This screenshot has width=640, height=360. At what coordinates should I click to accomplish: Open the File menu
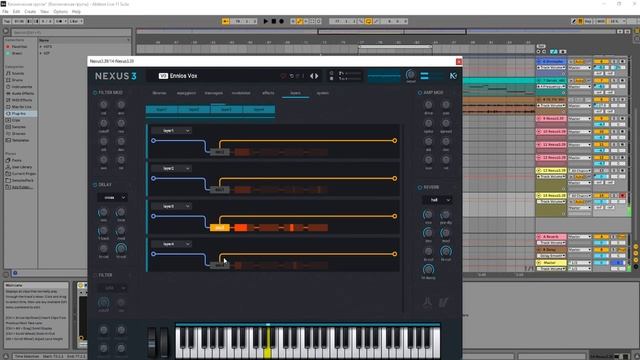coord(5,11)
